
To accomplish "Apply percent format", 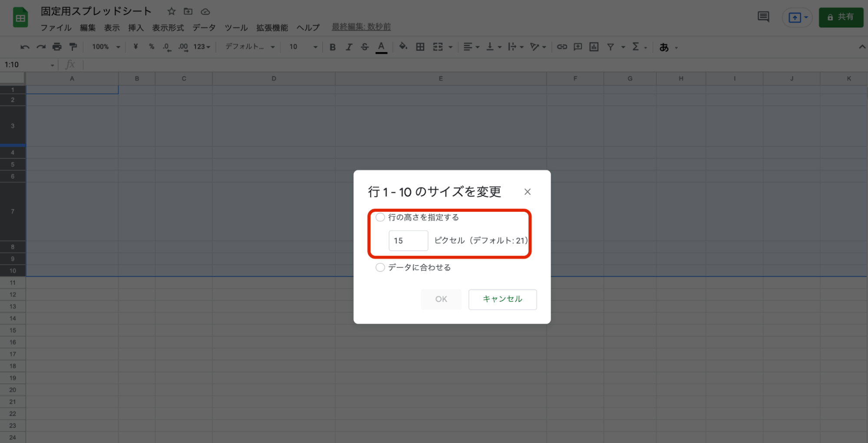I will tap(152, 47).
